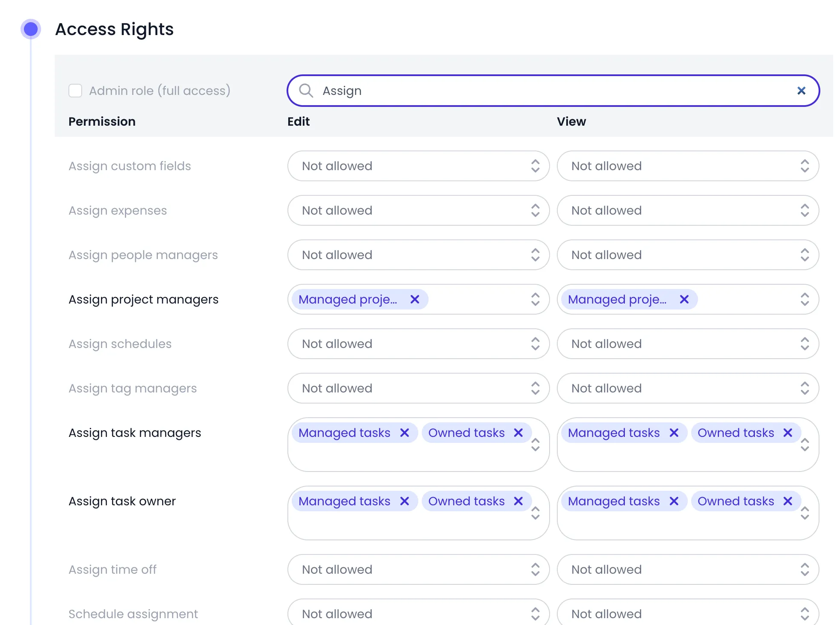Open View dropdown for Assign people managers
This screenshot has height=625, width=840.
688,255
